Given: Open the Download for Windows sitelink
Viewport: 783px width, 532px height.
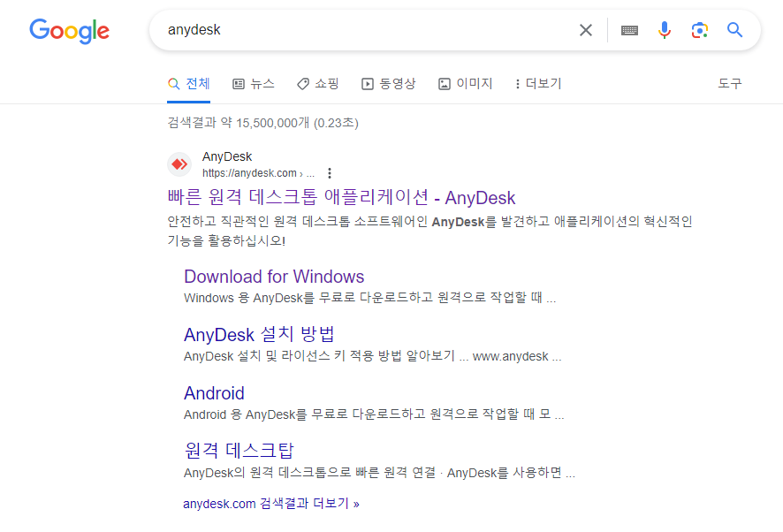Looking at the screenshot, I should [274, 277].
